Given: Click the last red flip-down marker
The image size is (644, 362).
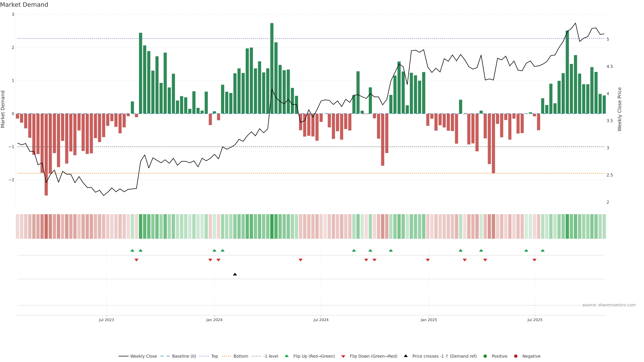Looking at the screenshot, I should coord(534,260).
